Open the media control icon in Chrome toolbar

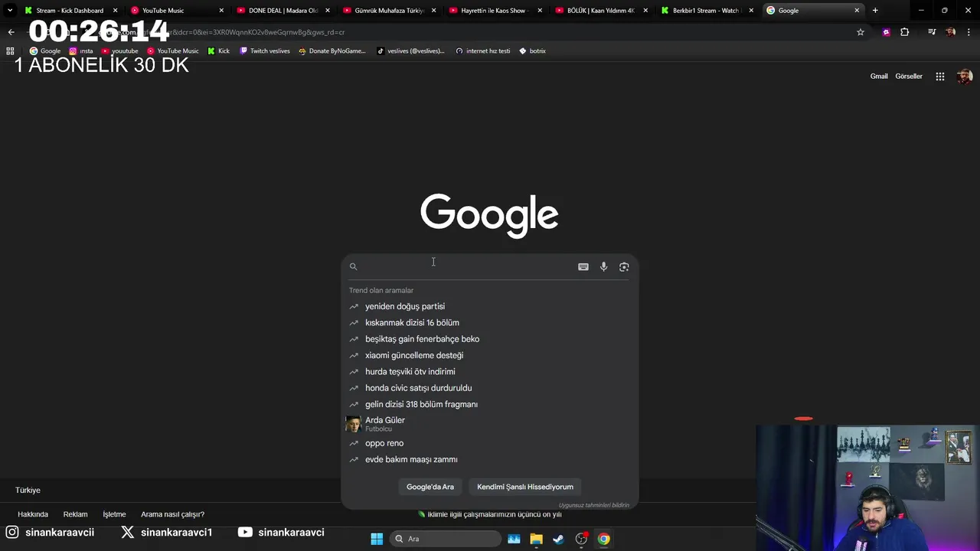(x=932, y=32)
